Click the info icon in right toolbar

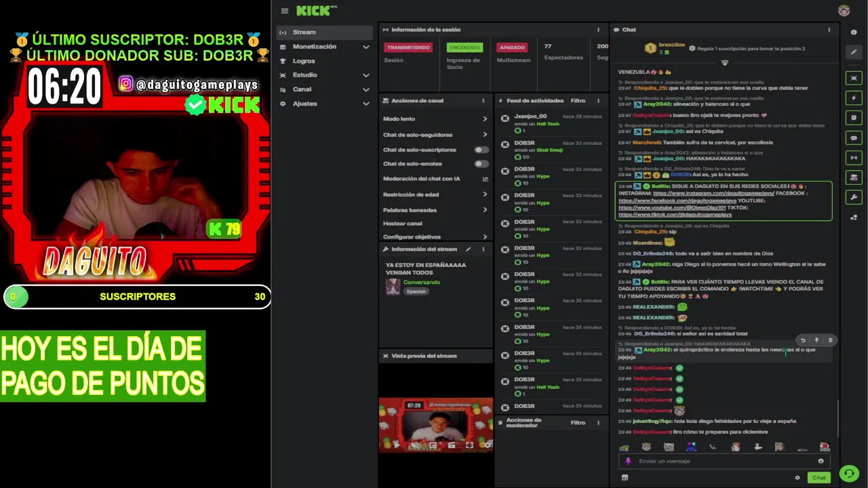pyautogui.click(x=854, y=32)
